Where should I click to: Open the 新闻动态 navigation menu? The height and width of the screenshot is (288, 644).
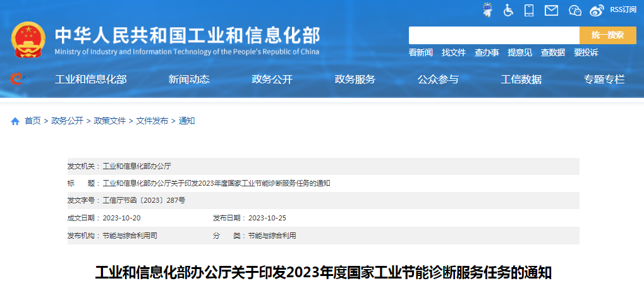click(189, 79)
